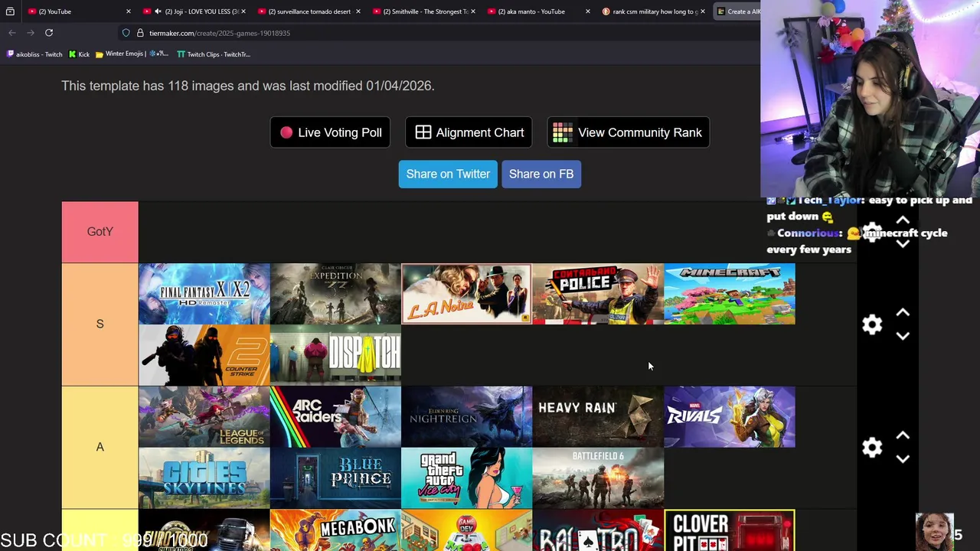Viewport: 980px width, 551px height.
Task: Mute audio on the Joji tab
Action: point(158,11)
